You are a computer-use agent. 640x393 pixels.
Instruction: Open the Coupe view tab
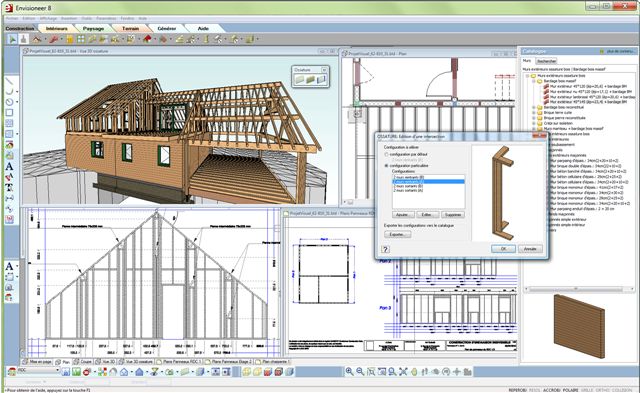pyautogui.click(x=83, y=362)
